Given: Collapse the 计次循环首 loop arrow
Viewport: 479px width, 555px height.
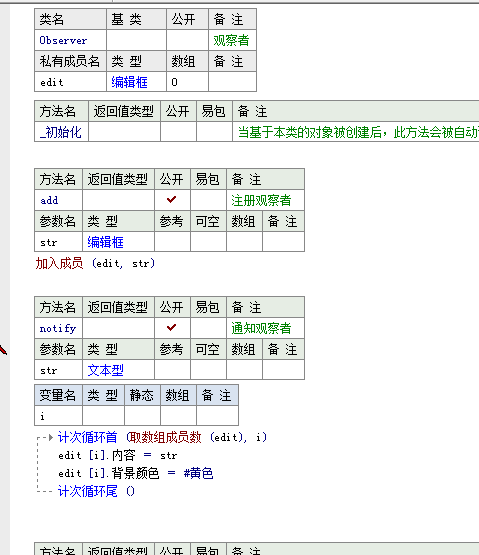Looking at the screenshot, I should 51,437.
